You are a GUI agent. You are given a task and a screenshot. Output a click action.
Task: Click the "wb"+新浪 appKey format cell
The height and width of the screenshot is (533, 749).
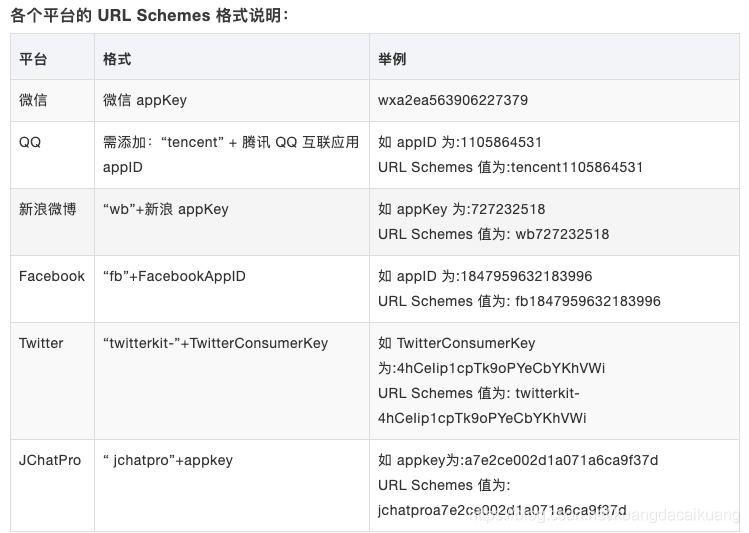click(x=166, y=209)
